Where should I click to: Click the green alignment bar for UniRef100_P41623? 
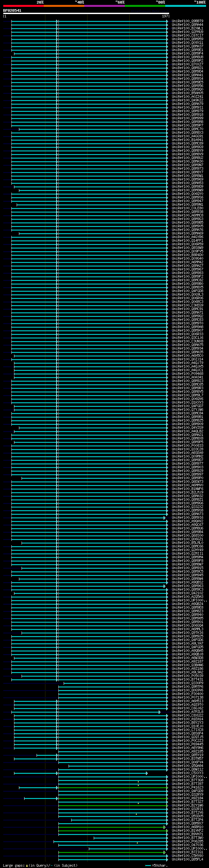point(113,788)
